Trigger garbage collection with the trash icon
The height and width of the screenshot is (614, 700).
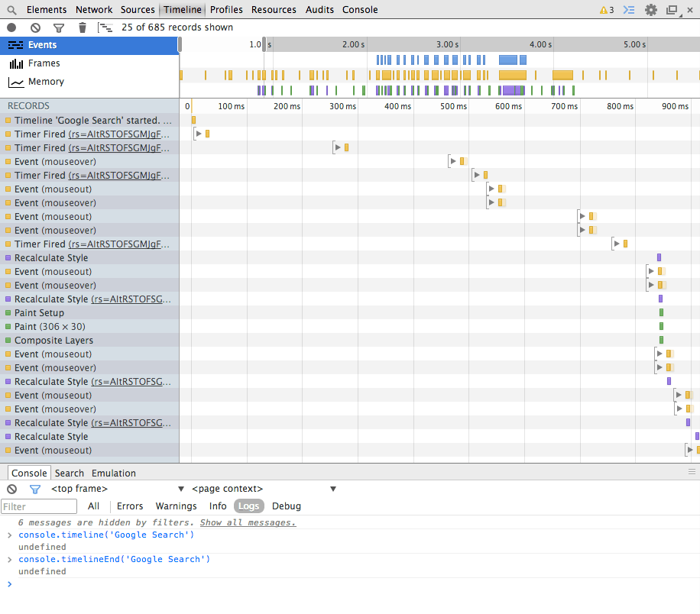click(83, 27)
